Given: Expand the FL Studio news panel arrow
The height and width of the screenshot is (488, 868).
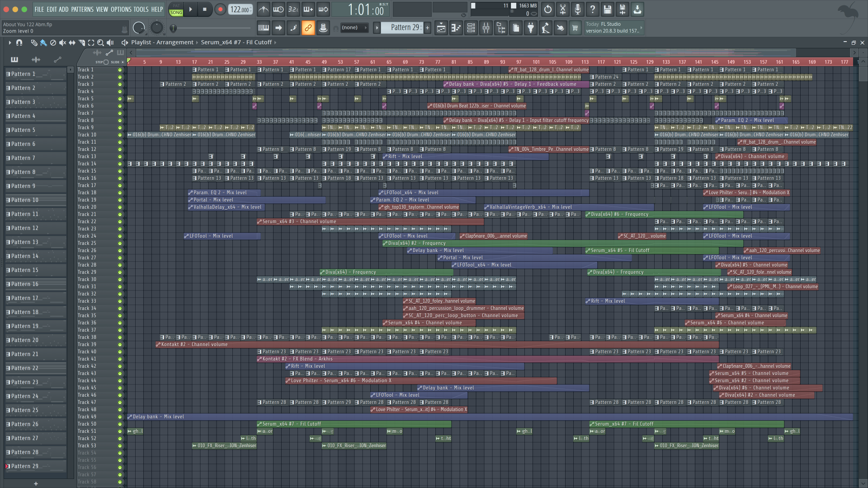Looking at the screenshot, I should 641,28.
